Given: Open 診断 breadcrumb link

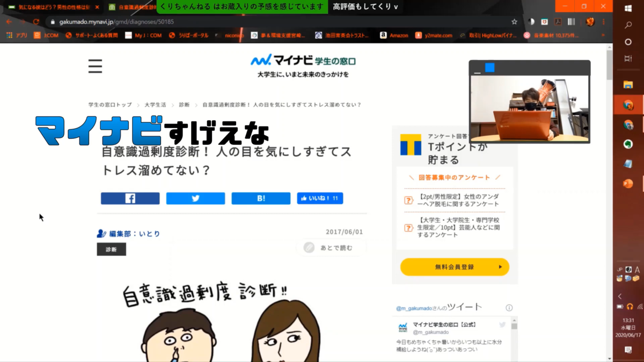Looking at the screenshot, I should point(184,105).
